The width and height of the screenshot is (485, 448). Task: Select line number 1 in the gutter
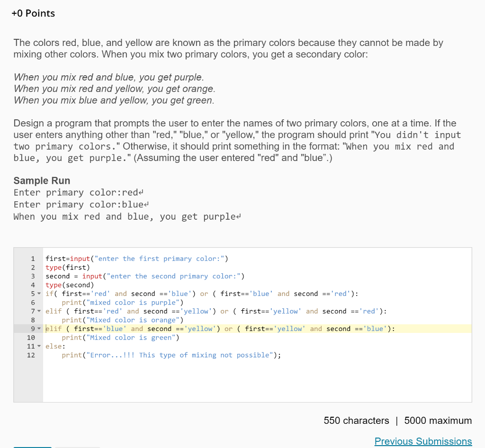coord(33,259)
